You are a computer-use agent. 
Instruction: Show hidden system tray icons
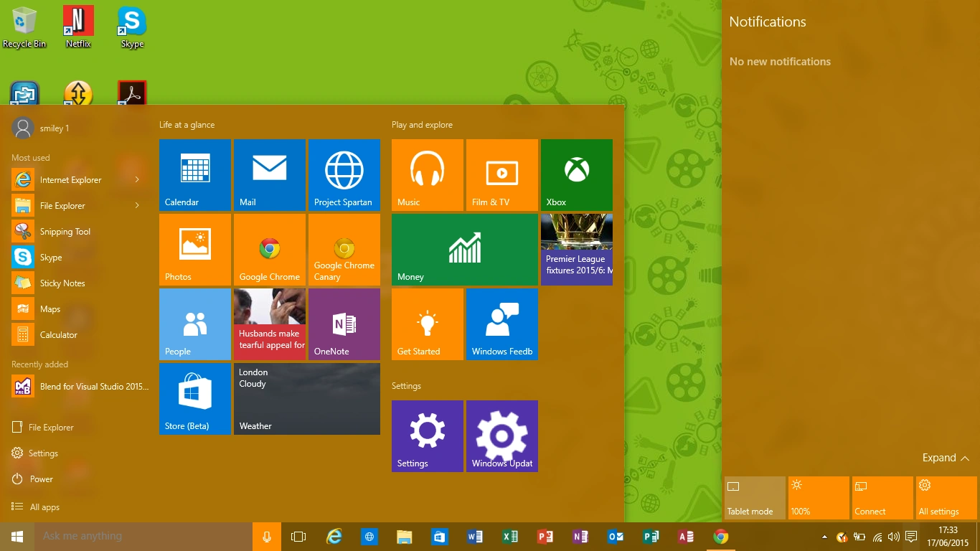click(824, 537)
